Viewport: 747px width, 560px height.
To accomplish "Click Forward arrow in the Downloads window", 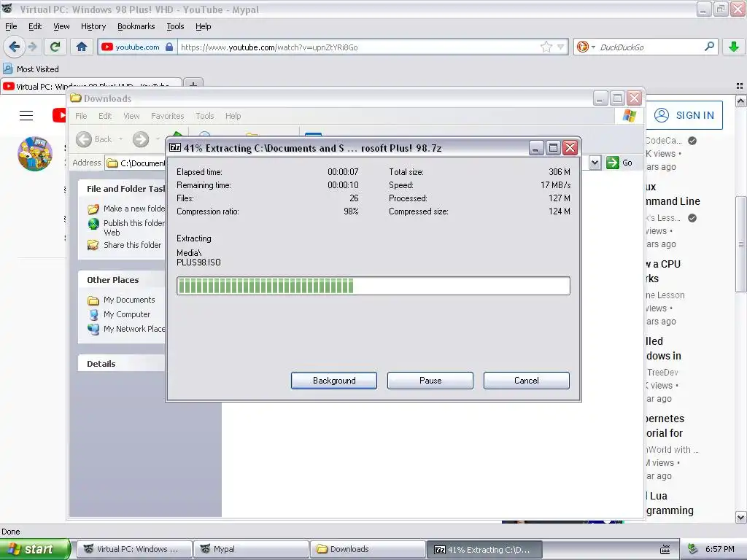I will [141, 139].
